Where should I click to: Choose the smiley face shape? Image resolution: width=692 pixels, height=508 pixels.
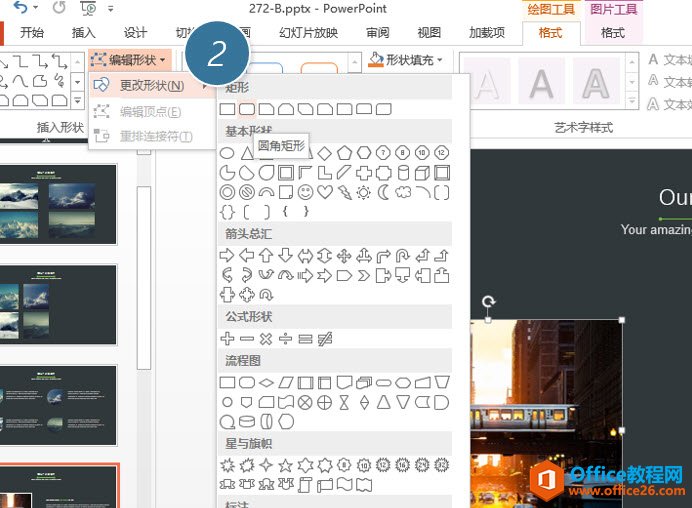pos(305,191)
